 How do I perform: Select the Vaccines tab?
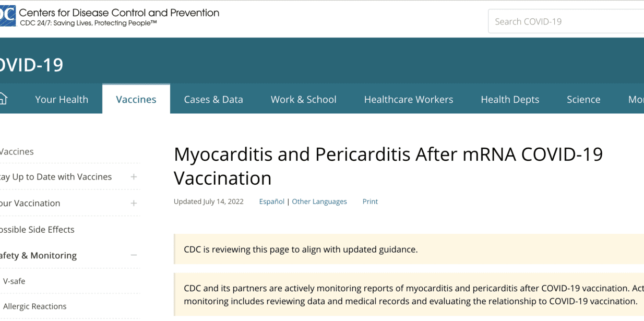click(x=136, y=99)
